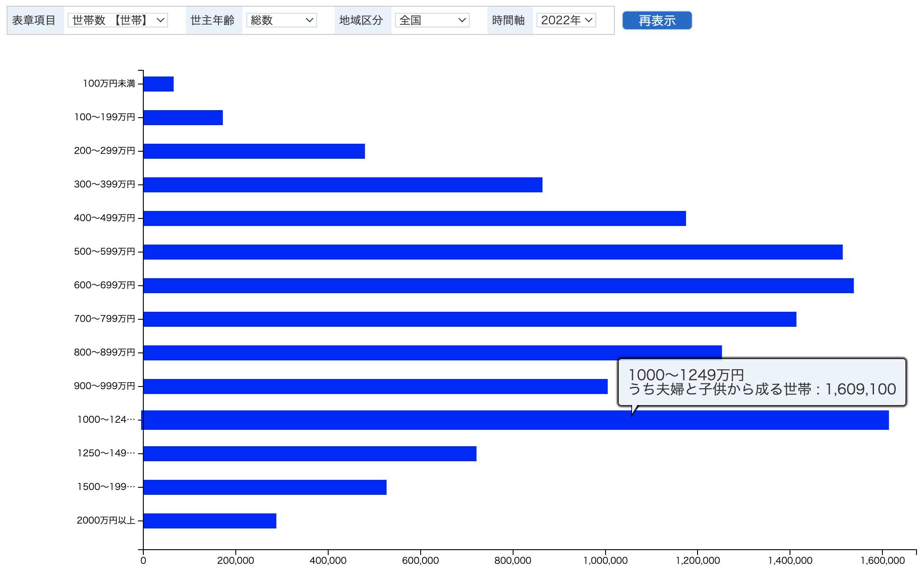Click the 1500〜199… bar

(265, 487)
